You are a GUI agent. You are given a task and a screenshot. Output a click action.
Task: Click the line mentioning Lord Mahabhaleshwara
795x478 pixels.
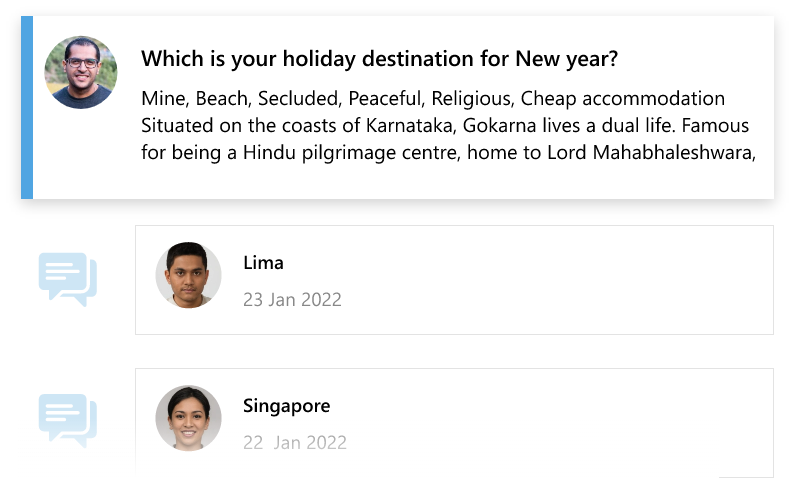tap(448, 153)
